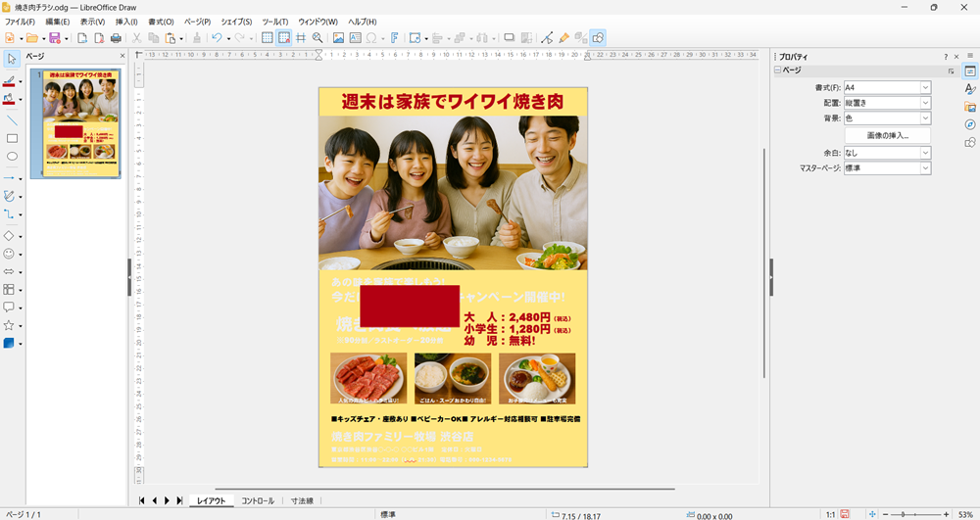This screenshot has width=980, height=520.
Task: Click the Line color tool
Action: click(x=9, y=81)
